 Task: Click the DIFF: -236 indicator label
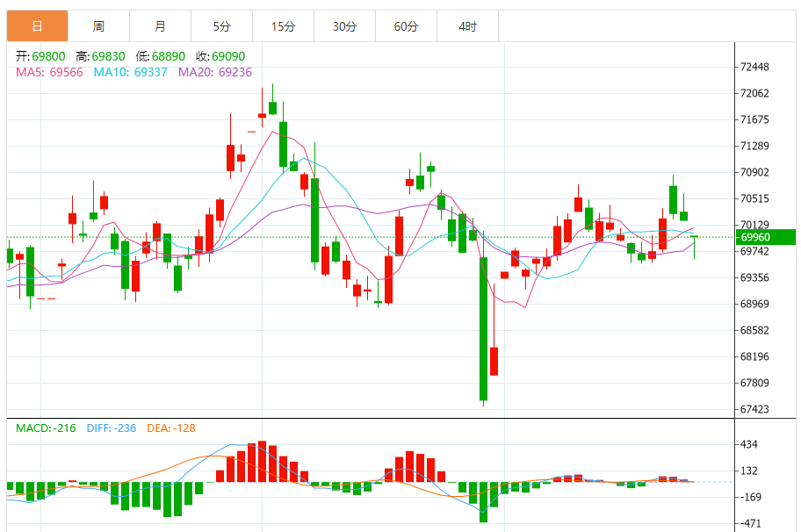tap(112, 428)
